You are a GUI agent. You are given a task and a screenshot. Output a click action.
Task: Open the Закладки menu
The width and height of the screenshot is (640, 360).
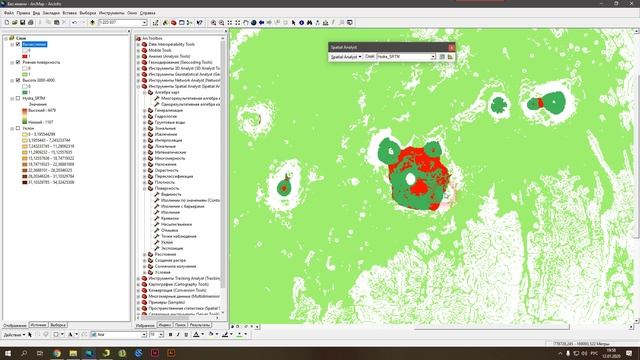(51, 13)
